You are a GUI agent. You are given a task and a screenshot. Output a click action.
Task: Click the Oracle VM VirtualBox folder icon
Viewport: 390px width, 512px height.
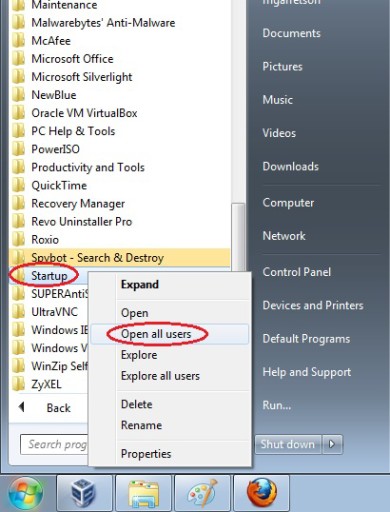click(18, 113)
